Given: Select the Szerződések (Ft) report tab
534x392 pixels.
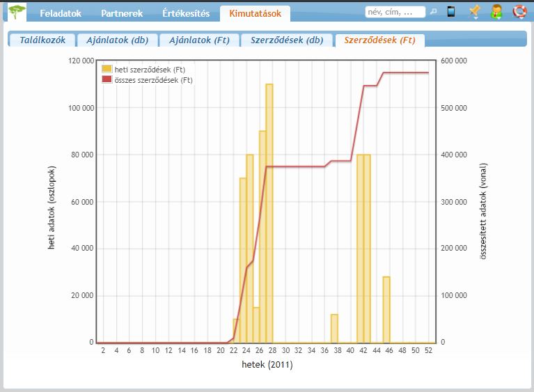Looking at the screenshot, I should (379, 40).
